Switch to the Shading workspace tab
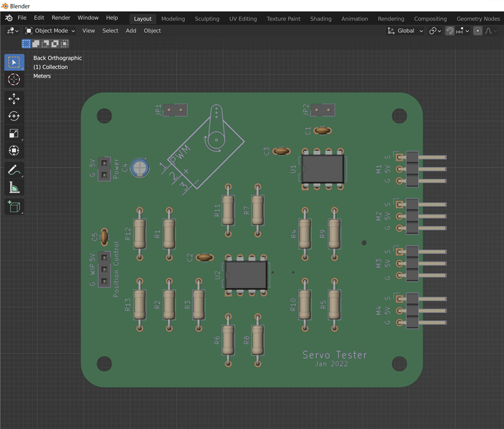504x429 pixels. [320, 19]
